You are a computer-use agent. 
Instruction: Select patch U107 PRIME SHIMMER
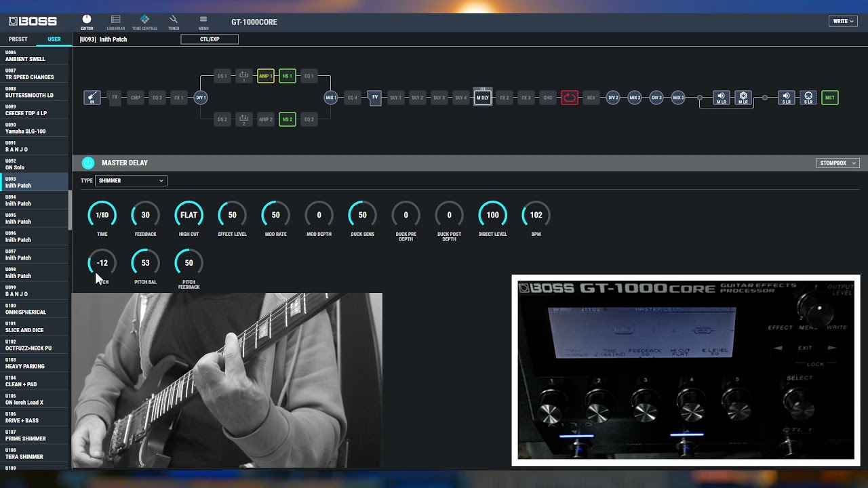[x=35, y=436]
